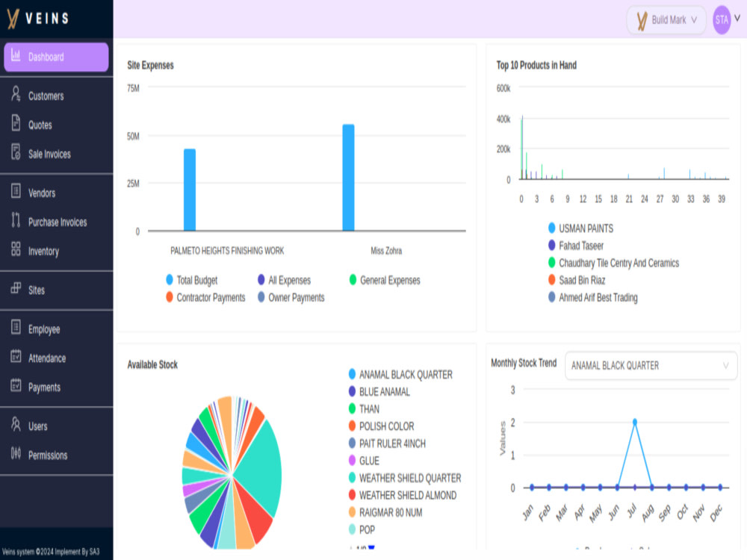Toggle Owner Payments legend series

(x=291, y=298)
